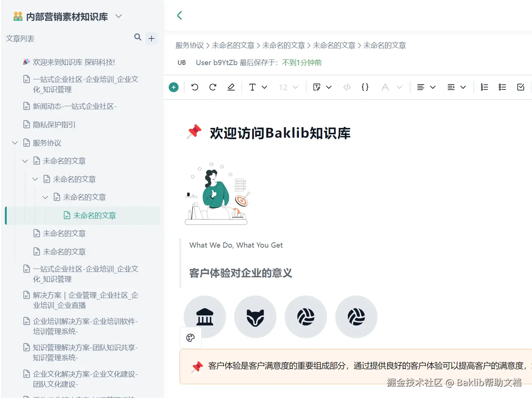
Task: Insert a numbered list
Action: pos(484,87)
